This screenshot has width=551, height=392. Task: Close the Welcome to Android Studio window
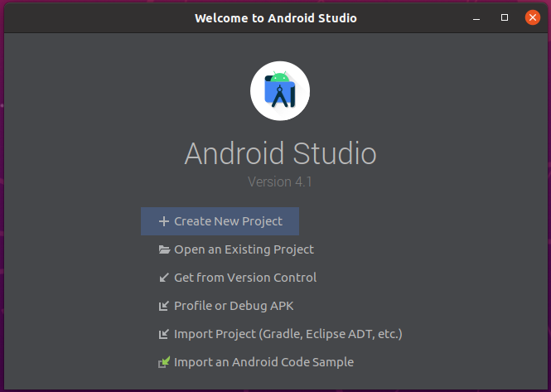point(533,17)
